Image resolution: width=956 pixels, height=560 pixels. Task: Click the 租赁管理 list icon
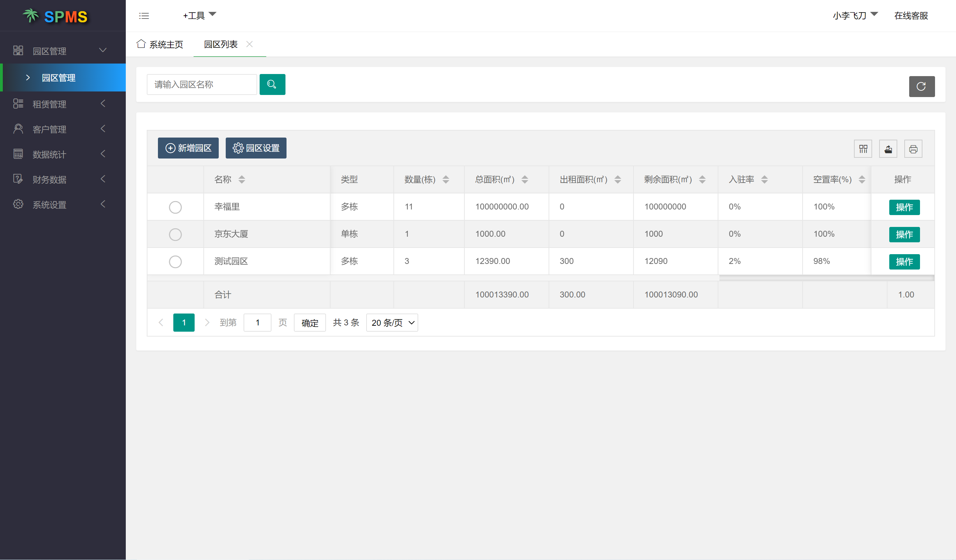click(18, 103)
